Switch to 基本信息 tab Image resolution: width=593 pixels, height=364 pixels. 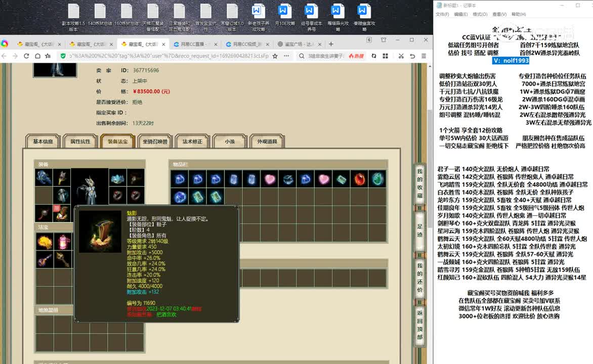pos(43,142)
